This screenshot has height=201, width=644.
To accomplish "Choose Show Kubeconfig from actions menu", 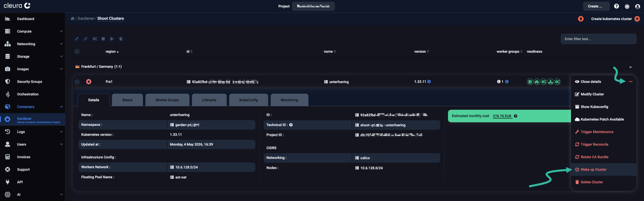I will [x=591, y=107].
